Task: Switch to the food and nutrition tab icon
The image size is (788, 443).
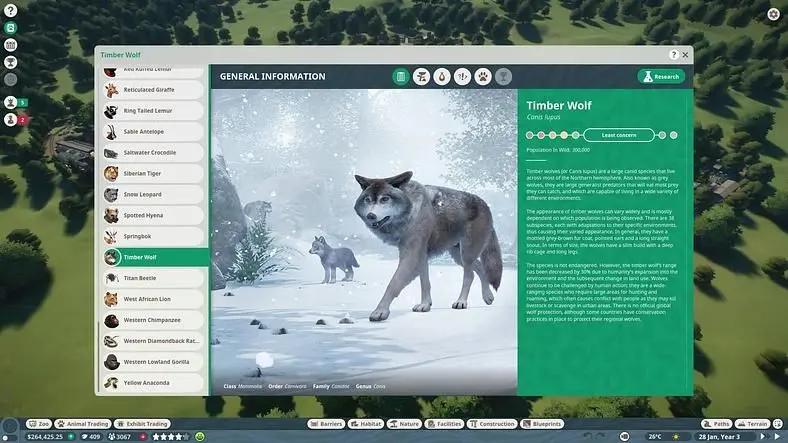Action: click(x=442, y=76)
